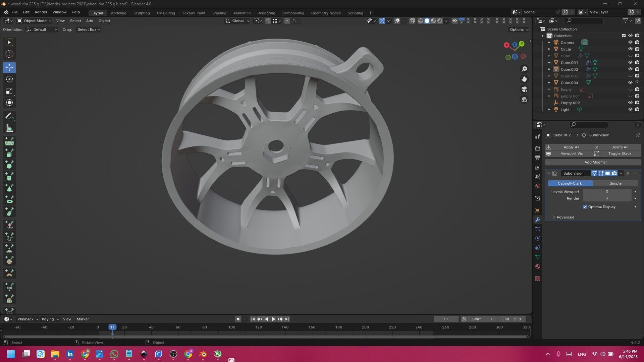Open Orientation Default dropdown
Screen dimensions: 644x362
(x=42, y=29)
